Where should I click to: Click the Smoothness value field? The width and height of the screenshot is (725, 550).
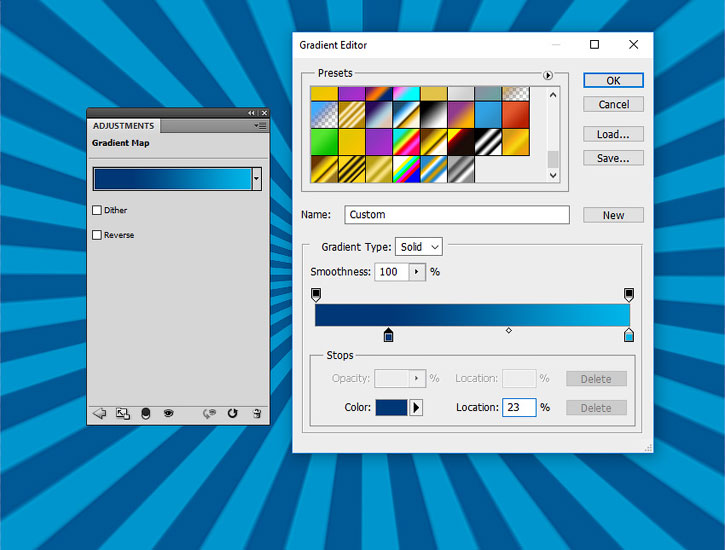392,272
